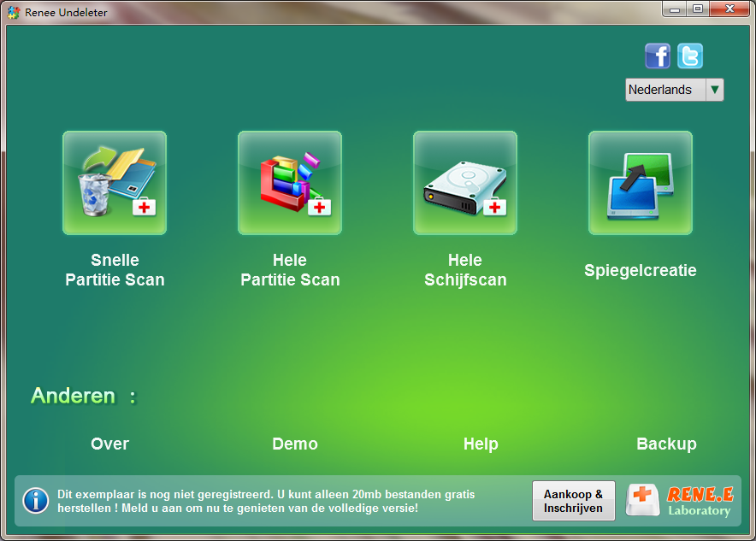Go to the Backup option

[x=666, y=444]
